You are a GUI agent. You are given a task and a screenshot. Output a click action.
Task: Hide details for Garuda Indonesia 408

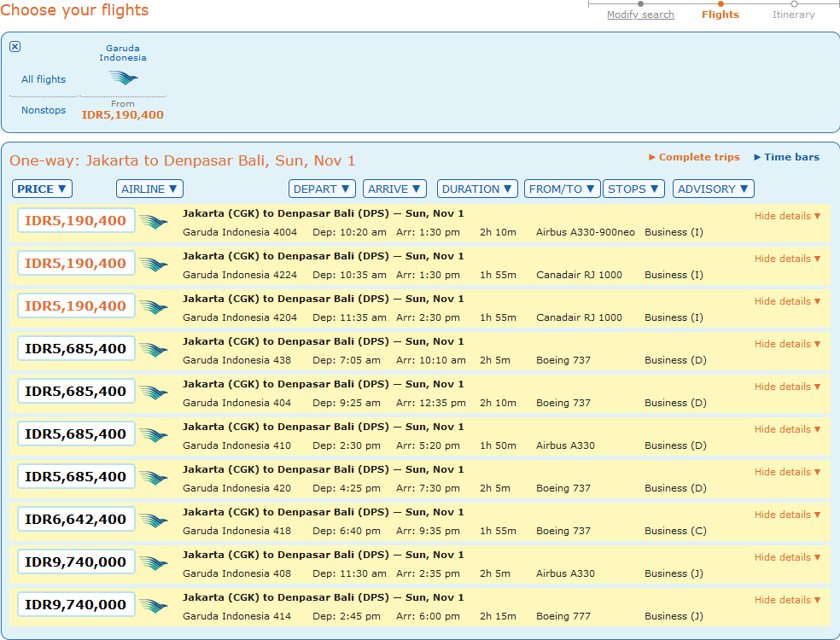(x=787, y=557)
